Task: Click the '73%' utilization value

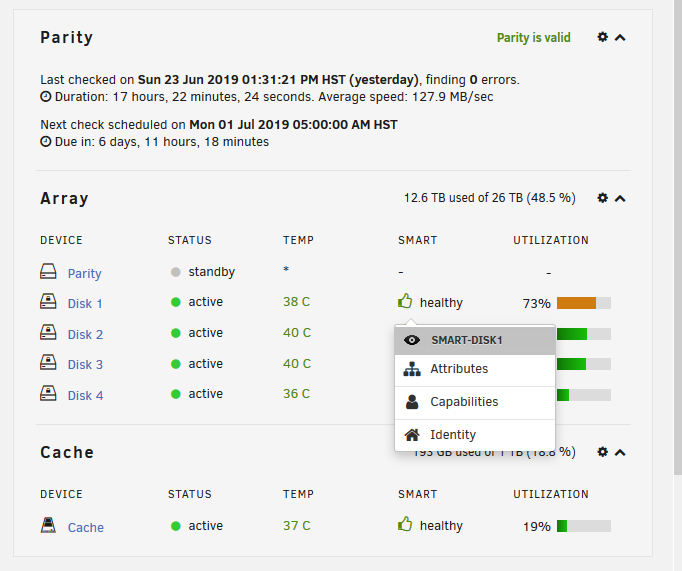Action: (x=537, y=304)
